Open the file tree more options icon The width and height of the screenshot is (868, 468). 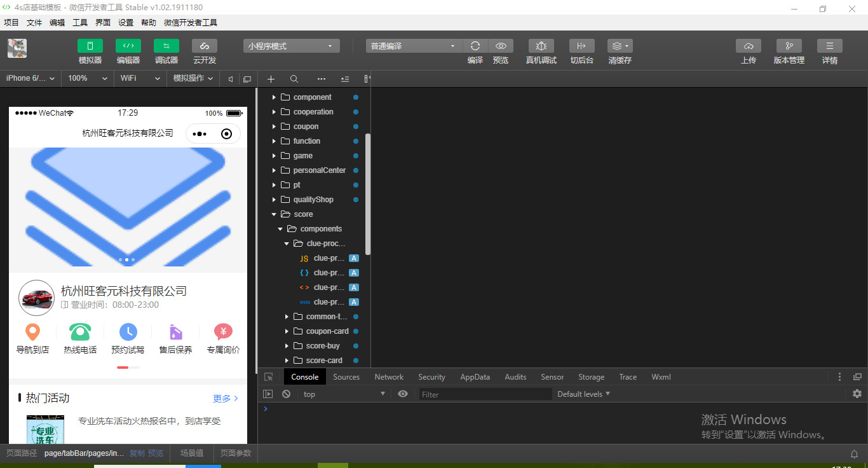[322, 79]
